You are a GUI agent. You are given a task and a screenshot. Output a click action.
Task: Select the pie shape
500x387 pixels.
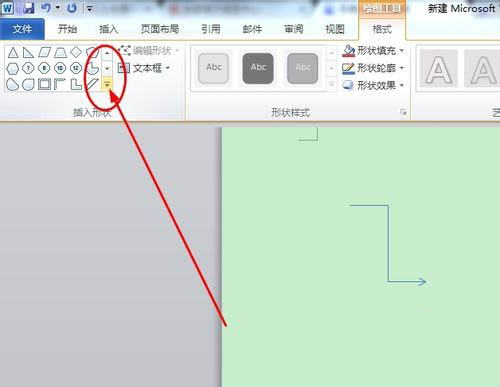[x=92, y=68]
